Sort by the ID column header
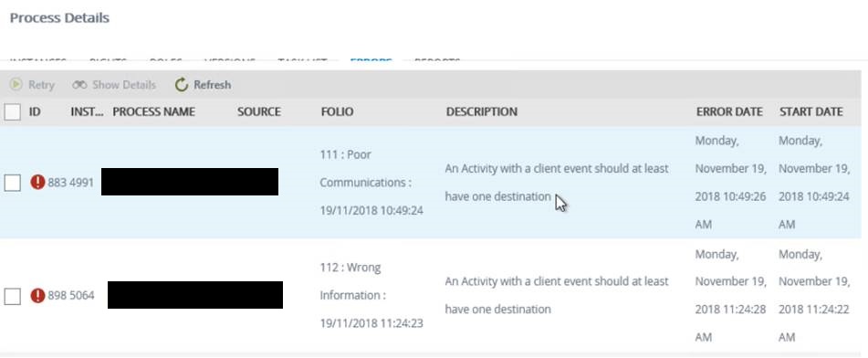Viewport: 868px width, 358px height. click(35, 112)
